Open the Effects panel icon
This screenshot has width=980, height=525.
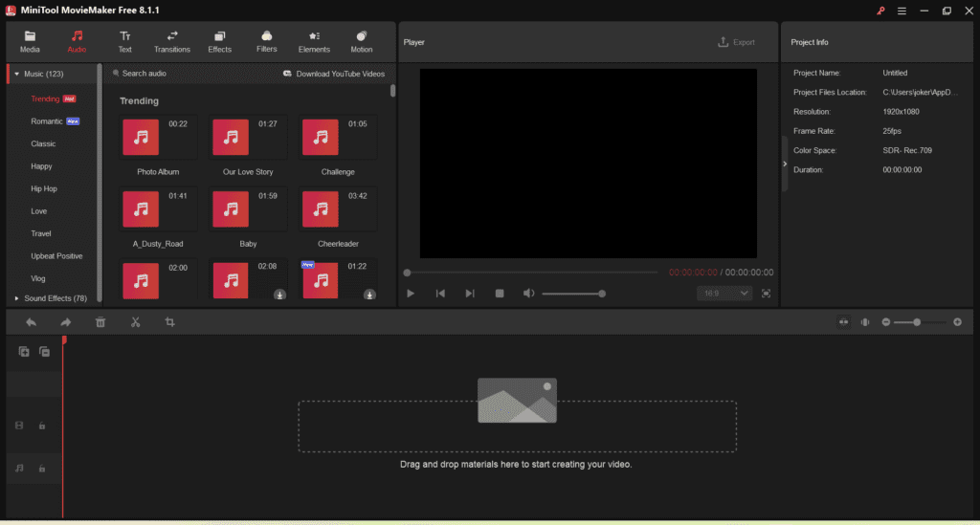(219, 41)
